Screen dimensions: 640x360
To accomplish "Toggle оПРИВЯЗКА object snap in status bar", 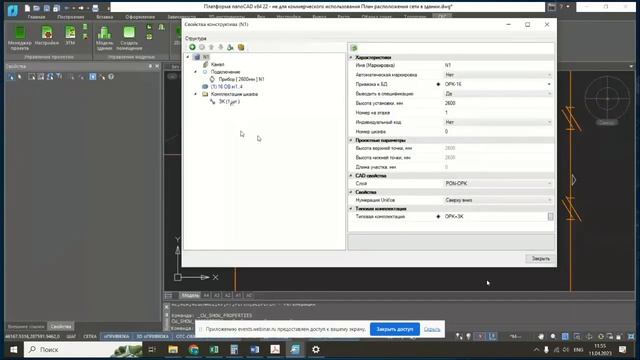I will click(116, 337).
